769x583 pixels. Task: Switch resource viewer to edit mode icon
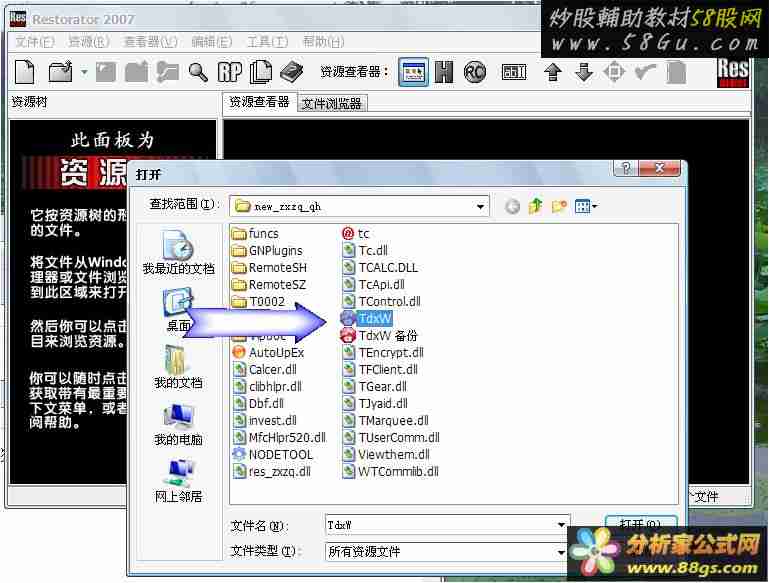pos(514,73)
